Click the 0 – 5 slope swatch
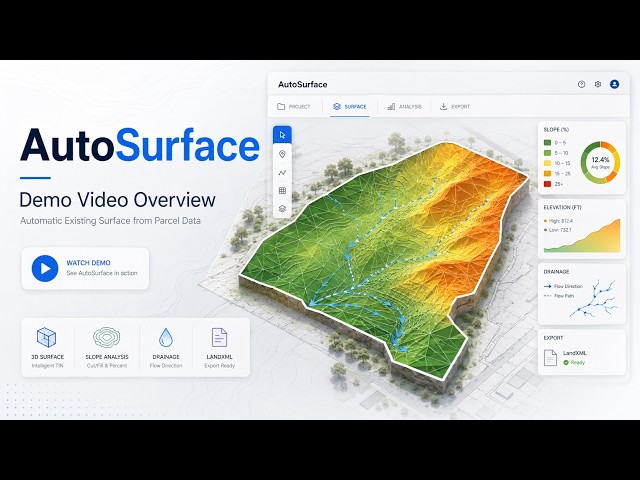The height and width of the screenshot is (480, 640). point(547,142)
